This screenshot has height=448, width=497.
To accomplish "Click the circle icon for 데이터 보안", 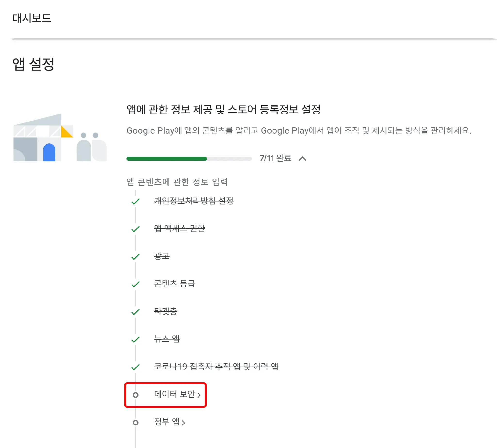I will pyautogui.click(x=135, y=395).
